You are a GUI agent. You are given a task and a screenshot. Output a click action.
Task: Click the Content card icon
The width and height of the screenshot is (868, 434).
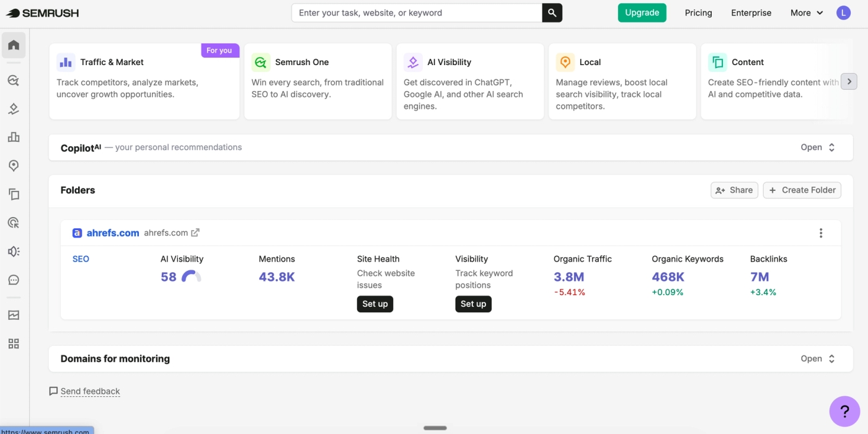point(717,62)
